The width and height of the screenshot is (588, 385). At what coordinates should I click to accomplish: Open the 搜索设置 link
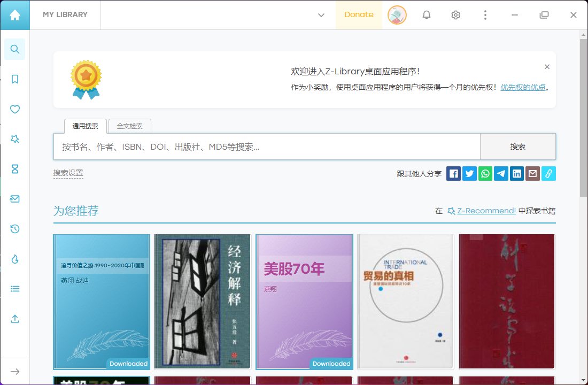coord(68,173)
